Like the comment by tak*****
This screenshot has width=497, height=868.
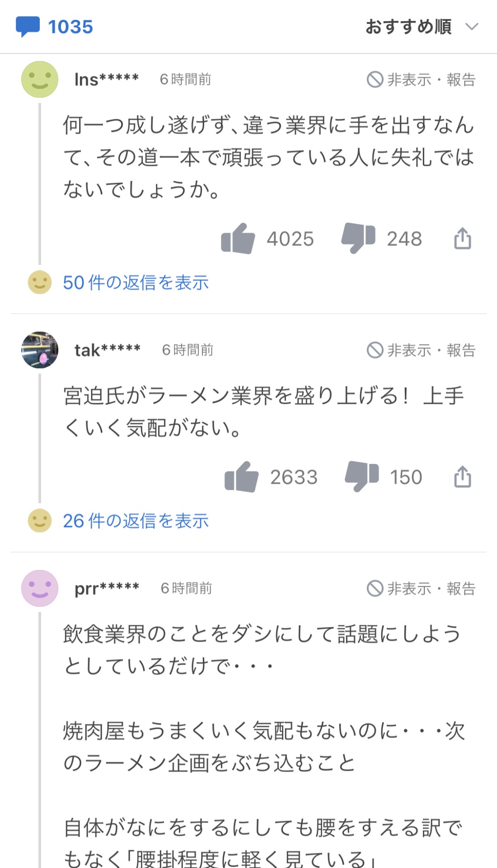(242, 476)
